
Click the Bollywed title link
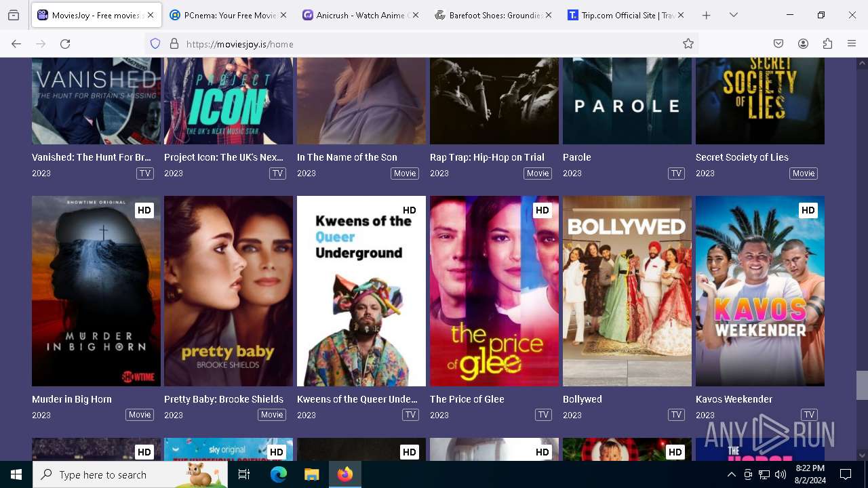tap(583, 399)
